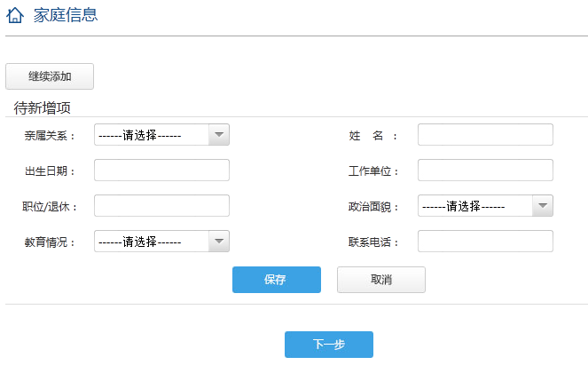Click the 政治面貌 请选择 combo box

pyautogui.click(x=485, y=205)
